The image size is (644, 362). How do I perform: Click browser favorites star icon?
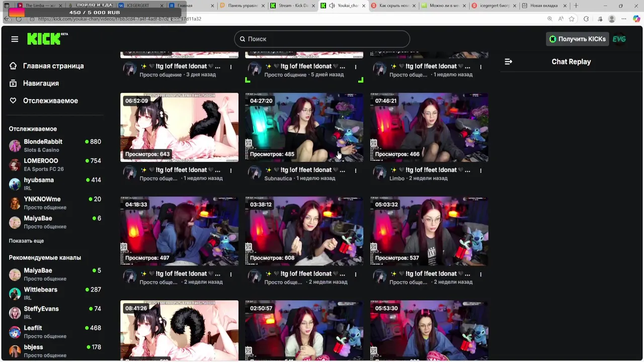coord(572,19)
